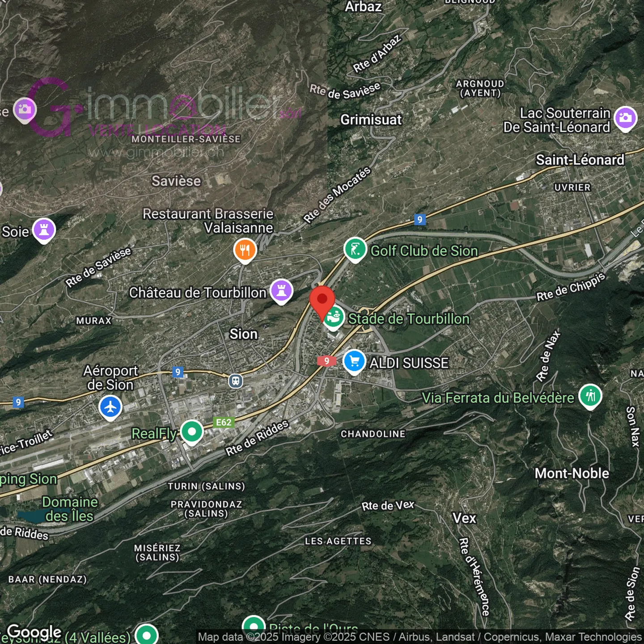This screenshot has width=644, height=644.
Task: Select the Grimisuat town label
Action: click(x=371, y=120)
